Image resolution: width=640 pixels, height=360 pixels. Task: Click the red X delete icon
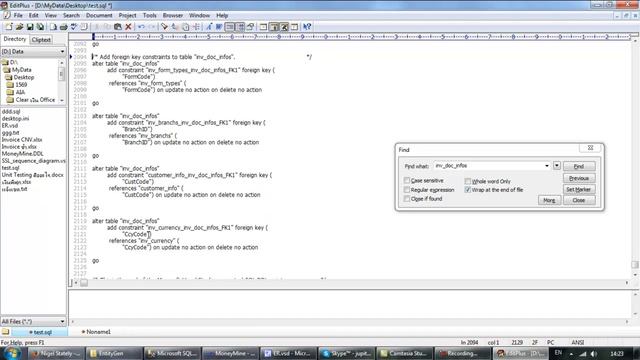tap(128, 27)
